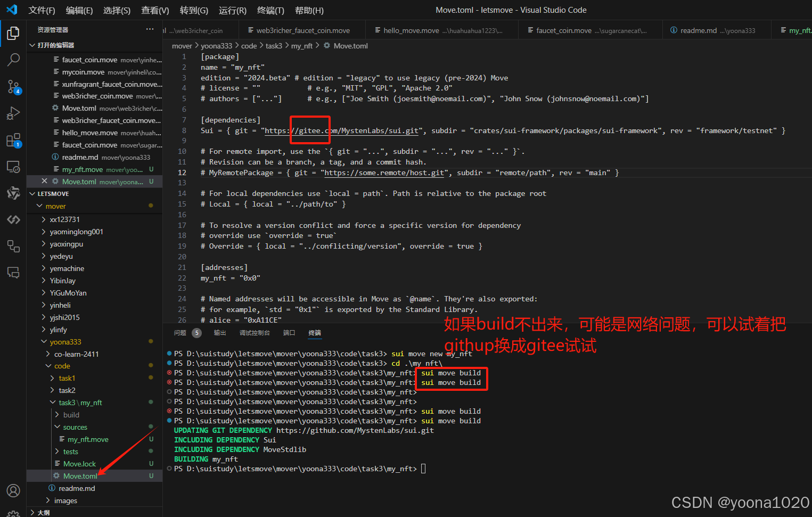Image resolution: width=812 pixels, height=517 pixels.
Task: Switch to the 端口 panel tab
Action: coord(289,333)
